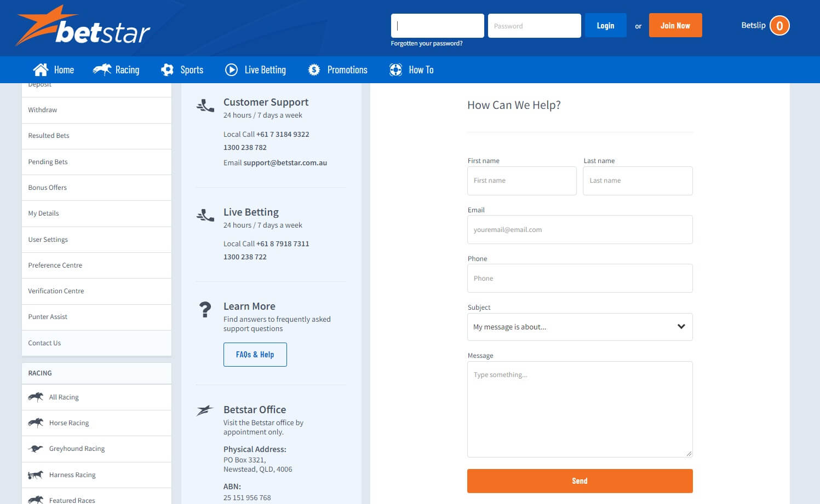Viewport: 820px width, 504px height.
Task: Open the How To menu item
Action: coord(411,69)
